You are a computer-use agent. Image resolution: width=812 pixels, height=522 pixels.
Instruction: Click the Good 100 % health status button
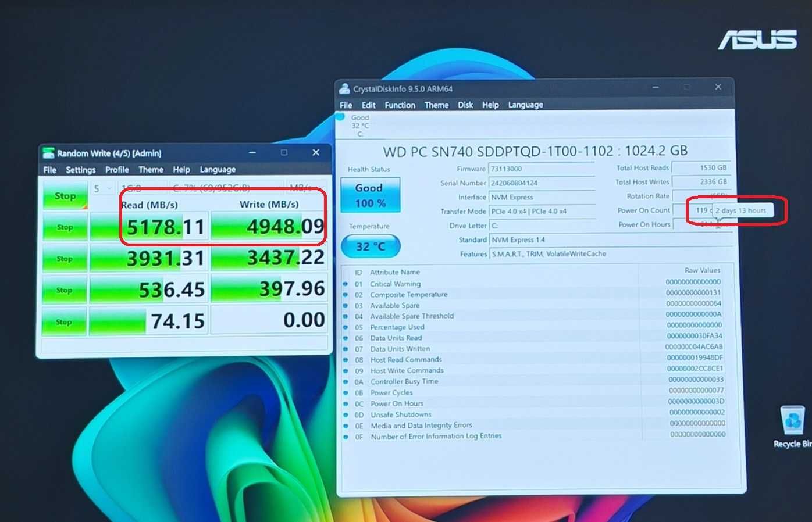[370, 195]
